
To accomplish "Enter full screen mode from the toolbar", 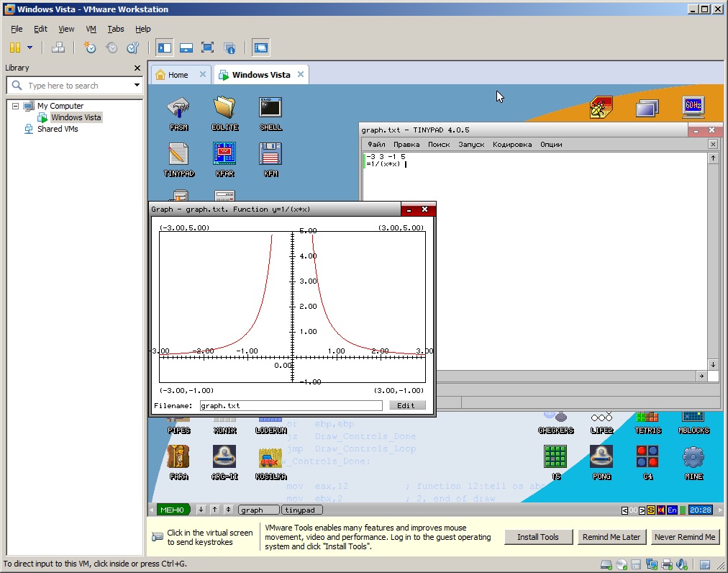I will click(x=208, y=48).
